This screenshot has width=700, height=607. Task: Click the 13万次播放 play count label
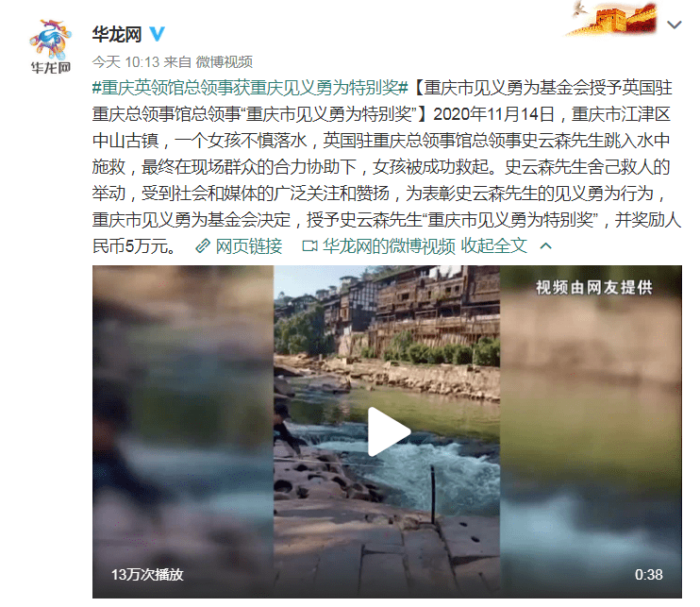pyautogui.click(x=147, y=574)
